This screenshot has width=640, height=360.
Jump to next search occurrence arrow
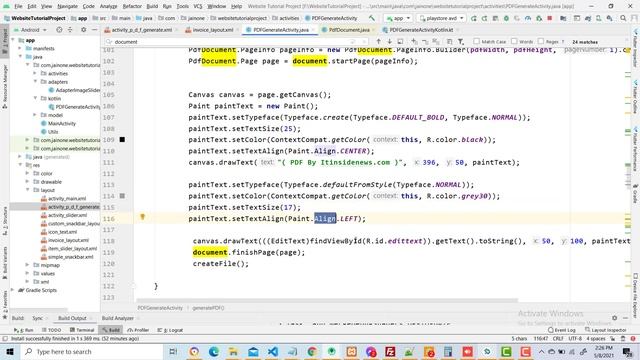click(x=389, y=42)
